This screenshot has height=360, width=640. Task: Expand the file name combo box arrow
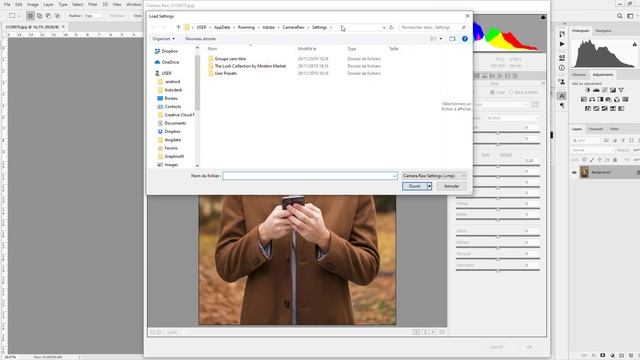(394, 176)
